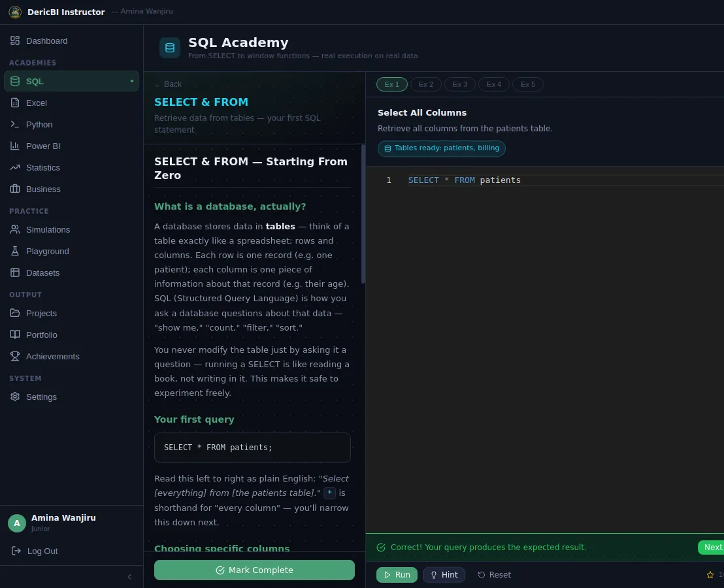
Task: Switch to exercise tab Ex 2
Action: [x=426, y=84]
